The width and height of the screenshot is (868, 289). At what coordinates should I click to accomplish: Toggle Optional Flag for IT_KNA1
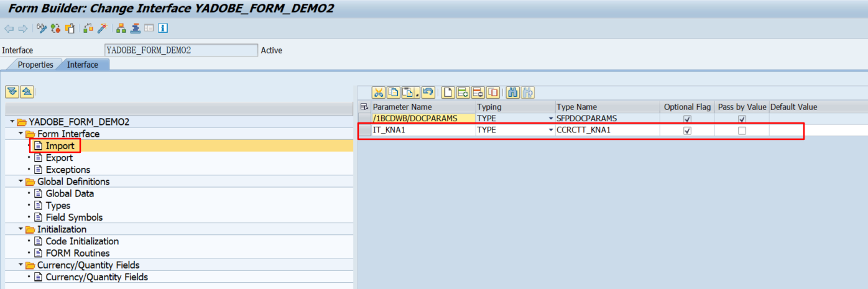coord(687,131)
